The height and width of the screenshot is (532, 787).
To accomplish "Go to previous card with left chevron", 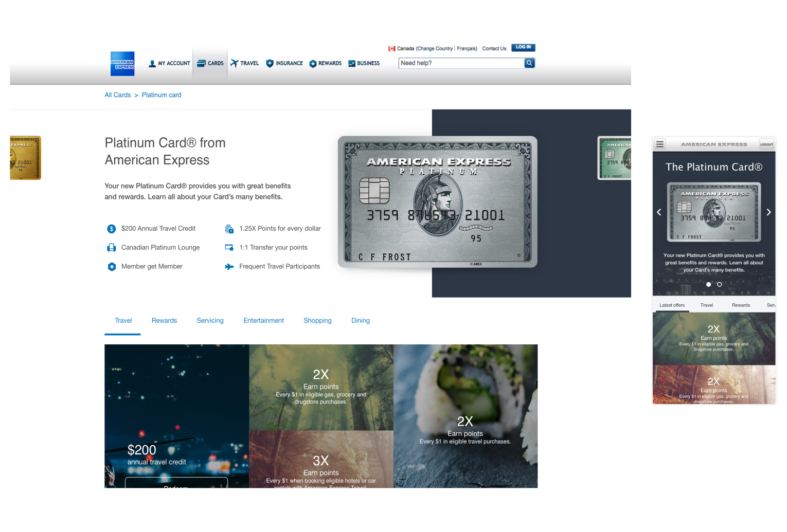I will 659,212.
